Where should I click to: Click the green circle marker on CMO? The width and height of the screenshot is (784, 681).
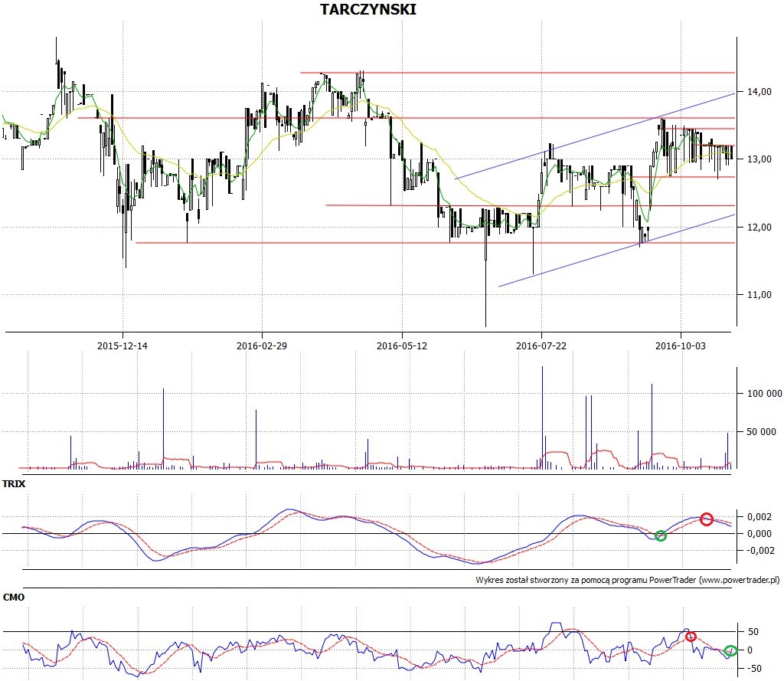(730, 651)
